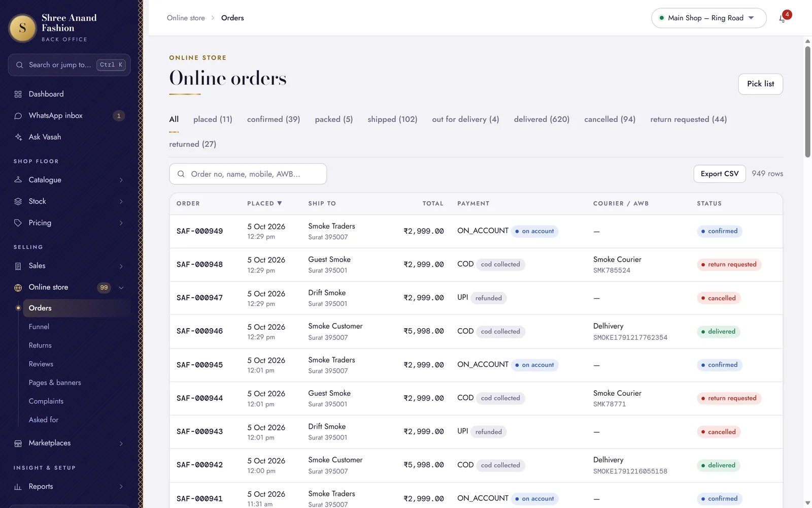Click the Ask Vasah sparkle icon
The image size is (812, 508).
coord(18,137)
